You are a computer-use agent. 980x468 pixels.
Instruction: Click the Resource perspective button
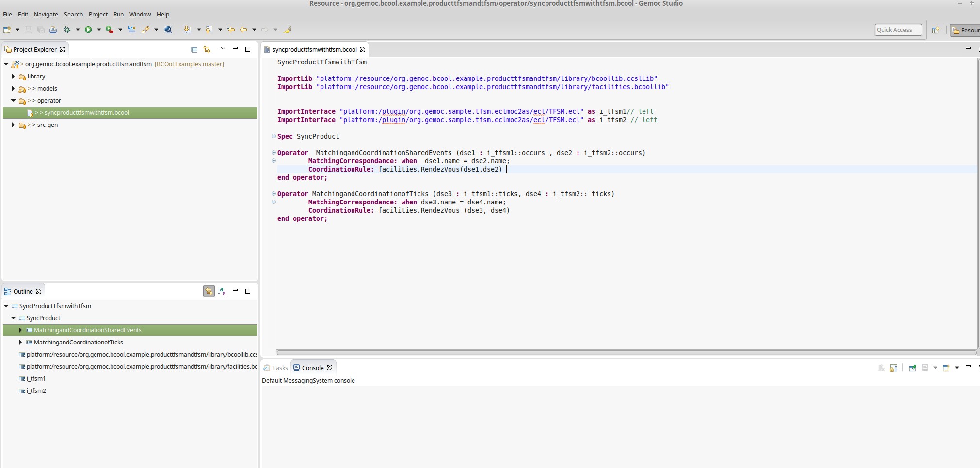[x=965, y=30]
